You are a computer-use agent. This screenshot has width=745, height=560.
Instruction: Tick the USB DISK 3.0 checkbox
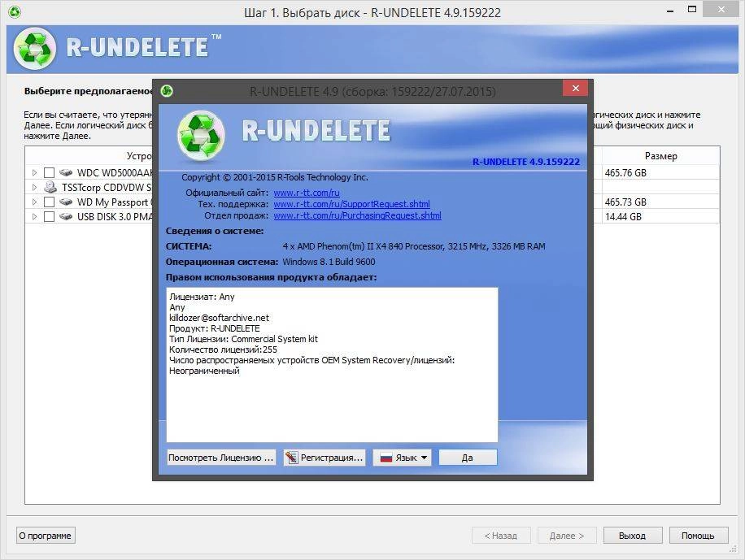tap(49, 216)
